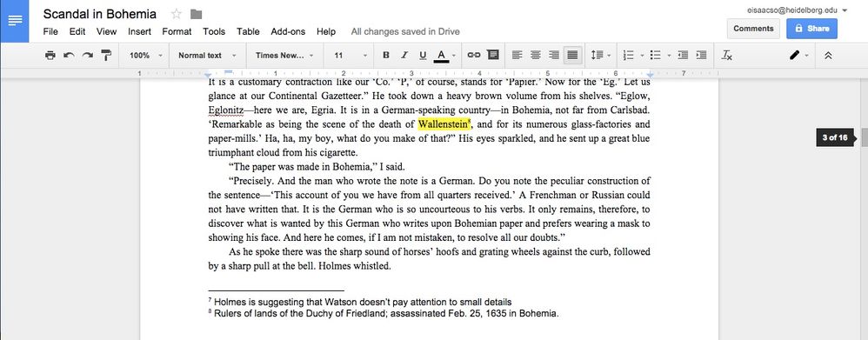
Task: Click the underlined word Eglonitz
Action: (226, 110)
